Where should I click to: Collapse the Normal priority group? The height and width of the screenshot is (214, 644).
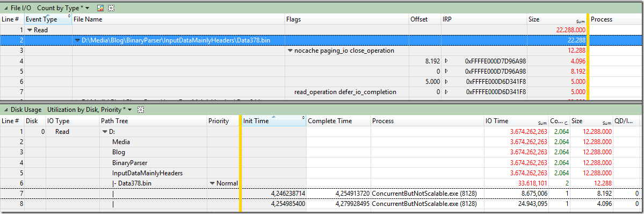[212, 183]
